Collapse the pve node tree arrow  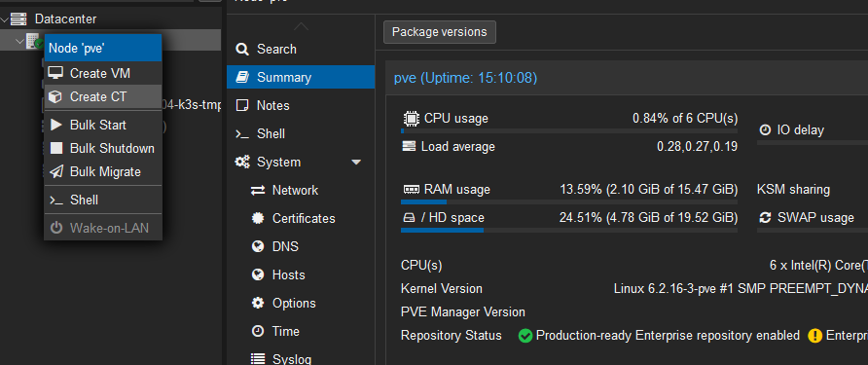click(20, 42)
